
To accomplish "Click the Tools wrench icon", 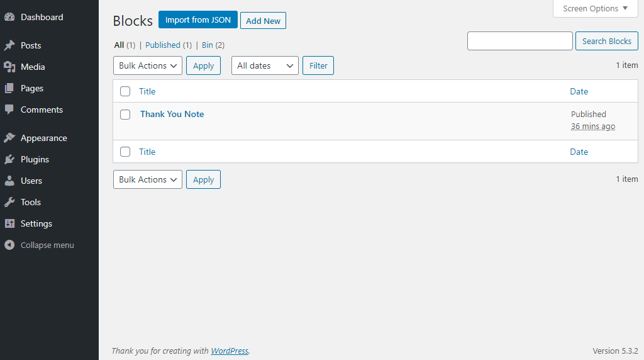I will pyautogui.click(x=9, y=202).
